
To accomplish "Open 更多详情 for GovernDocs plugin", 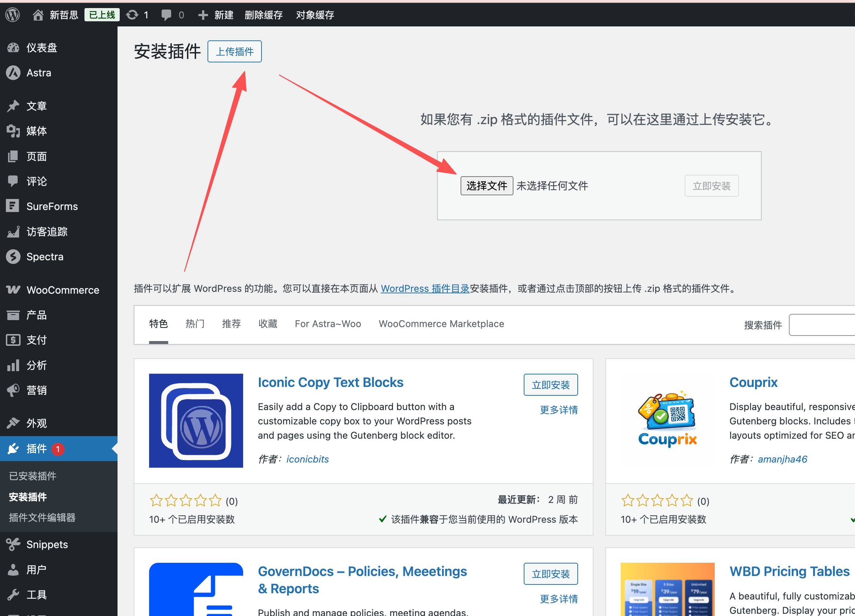I will coord(558,599).
